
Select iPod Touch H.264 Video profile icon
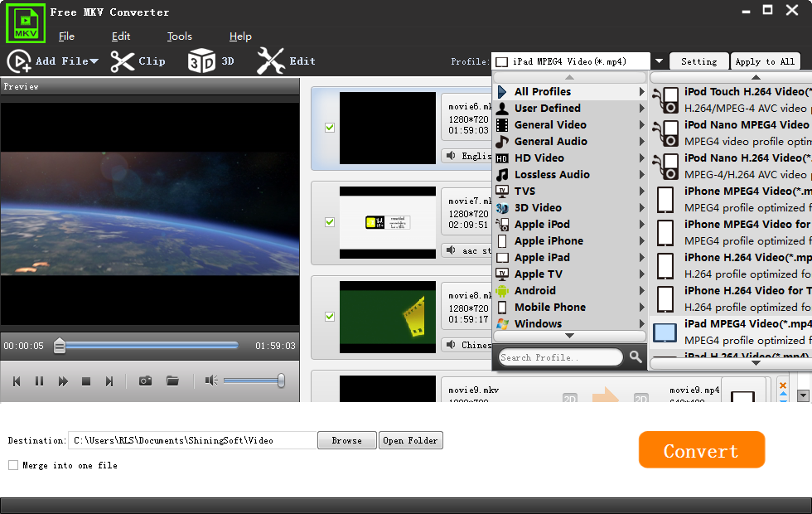coord(666,100)
